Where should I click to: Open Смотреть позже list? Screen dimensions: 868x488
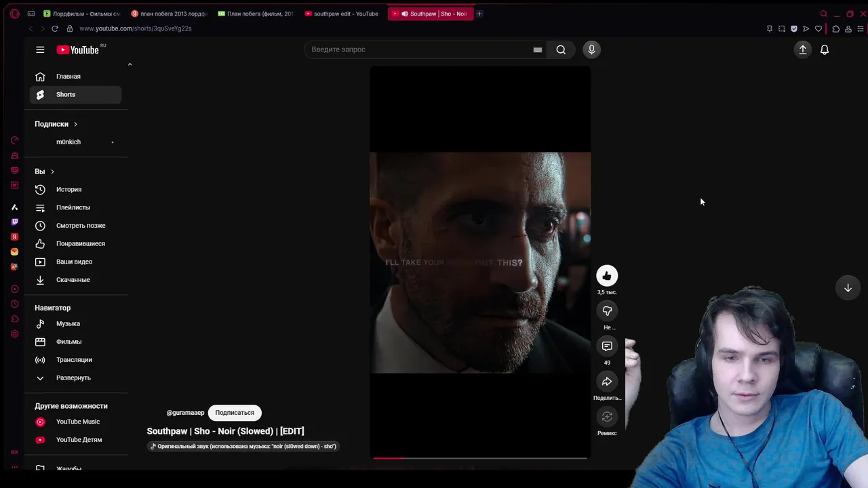point(75,226)
